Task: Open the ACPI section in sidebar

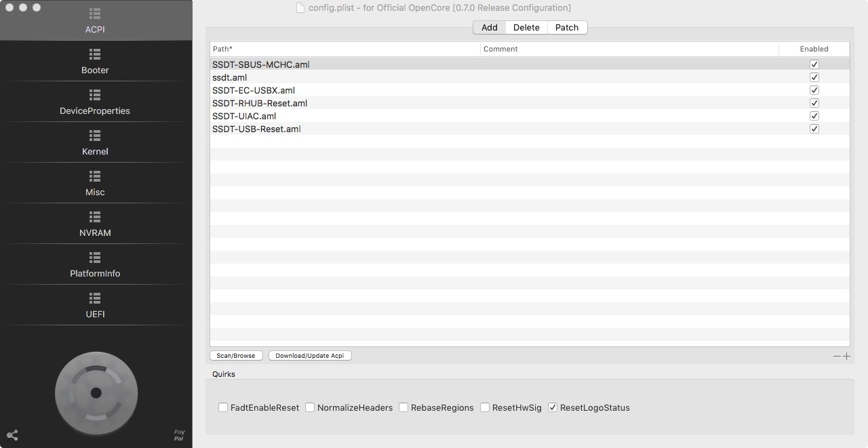Action: (95, 21)
